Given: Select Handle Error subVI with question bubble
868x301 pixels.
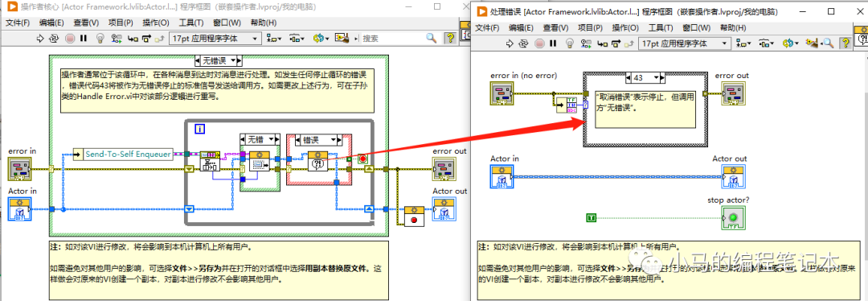Looking at the screenshot, I should pyautogui.click(x=317, y=160).
